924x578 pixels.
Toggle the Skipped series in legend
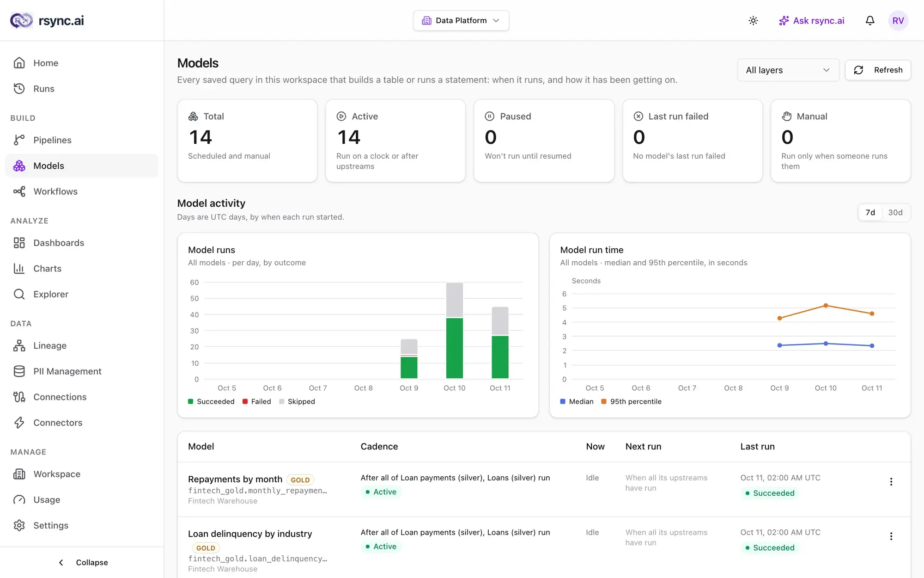[x=297, y=401]
